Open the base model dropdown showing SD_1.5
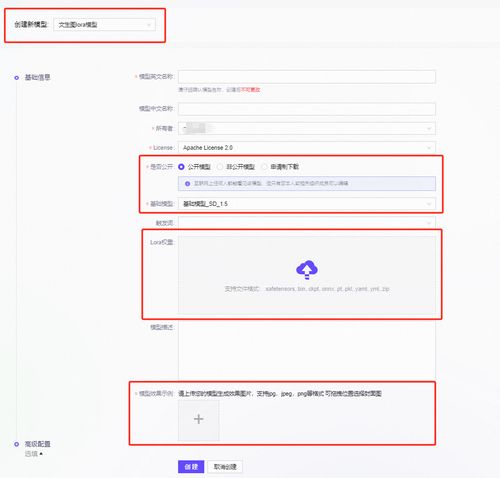500x478 pixels. pos(307,204)
